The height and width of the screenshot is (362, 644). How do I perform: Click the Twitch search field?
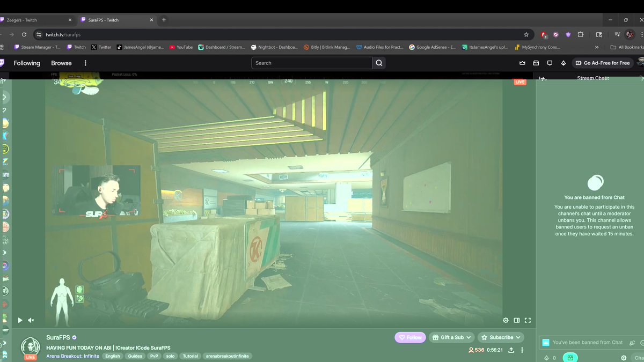pos(312,63)
